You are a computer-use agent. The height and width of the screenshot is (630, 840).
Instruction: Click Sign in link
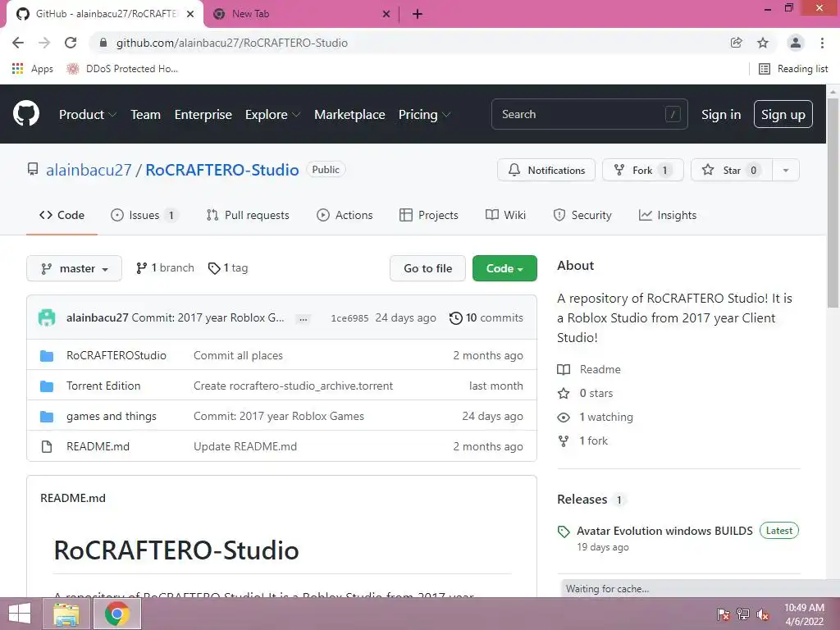coord(721,115)
